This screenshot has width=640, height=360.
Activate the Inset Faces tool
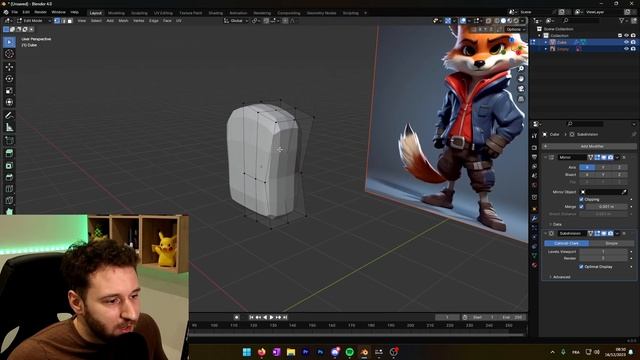9,165
